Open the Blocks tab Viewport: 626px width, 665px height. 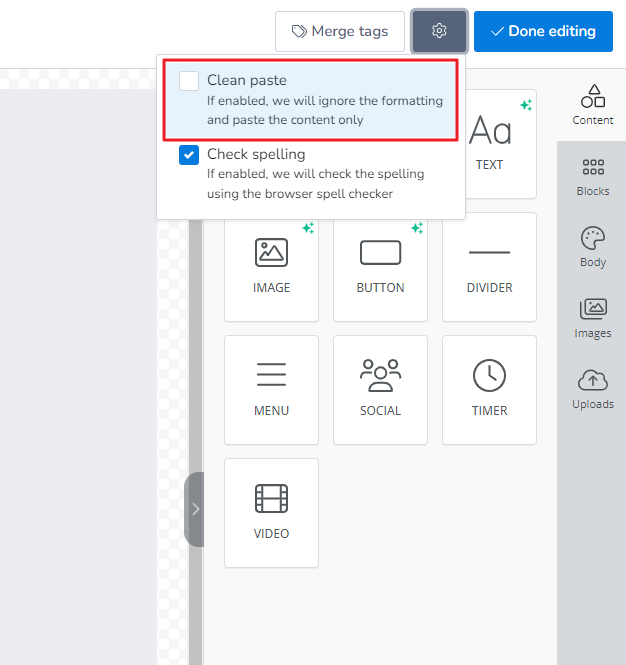point(593,176)
